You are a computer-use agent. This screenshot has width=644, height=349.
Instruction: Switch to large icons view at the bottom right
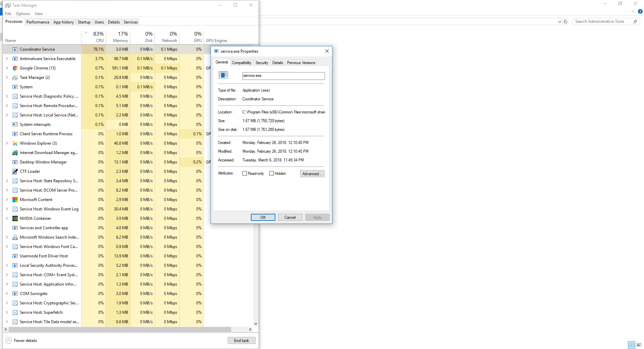click(x=639, y=345)
